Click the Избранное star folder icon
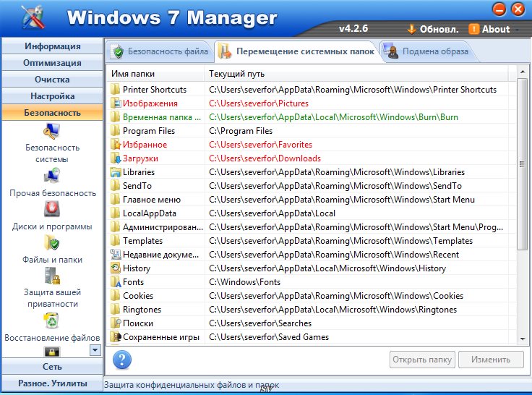 116,145
